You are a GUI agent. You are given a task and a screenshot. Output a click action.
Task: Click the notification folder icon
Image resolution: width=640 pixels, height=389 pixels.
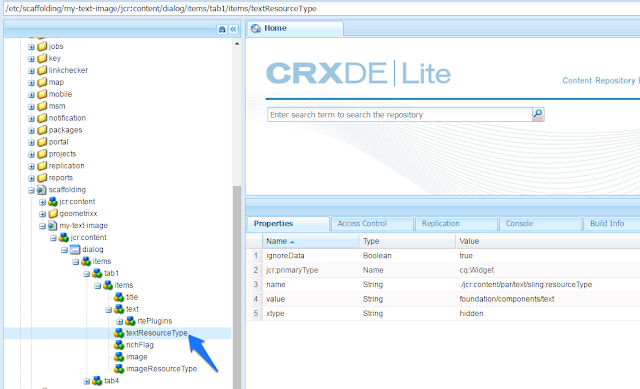42,118
